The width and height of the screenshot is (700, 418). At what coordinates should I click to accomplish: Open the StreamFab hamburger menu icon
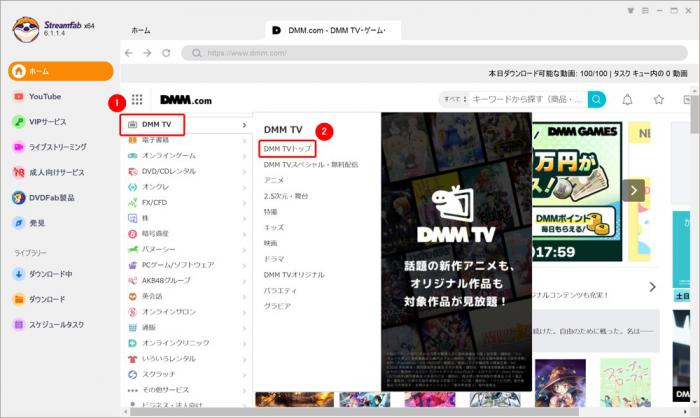coord(645,11)
